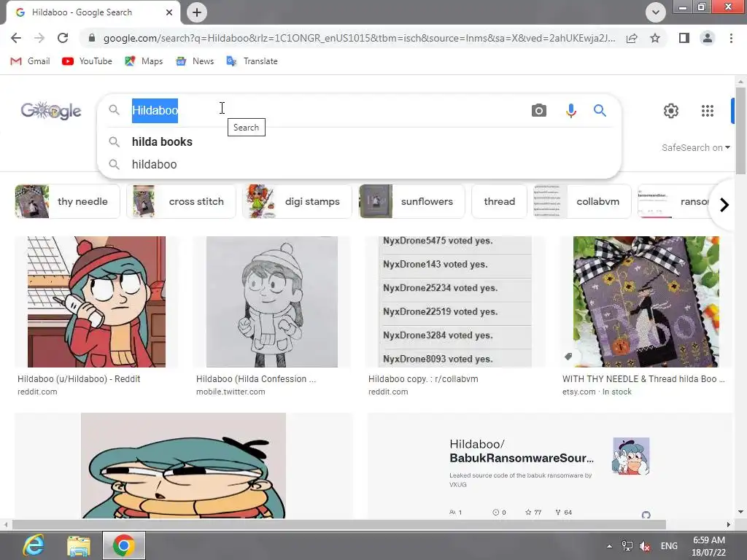Filter by the 'thy needle' chip

[x=67, y=201]
